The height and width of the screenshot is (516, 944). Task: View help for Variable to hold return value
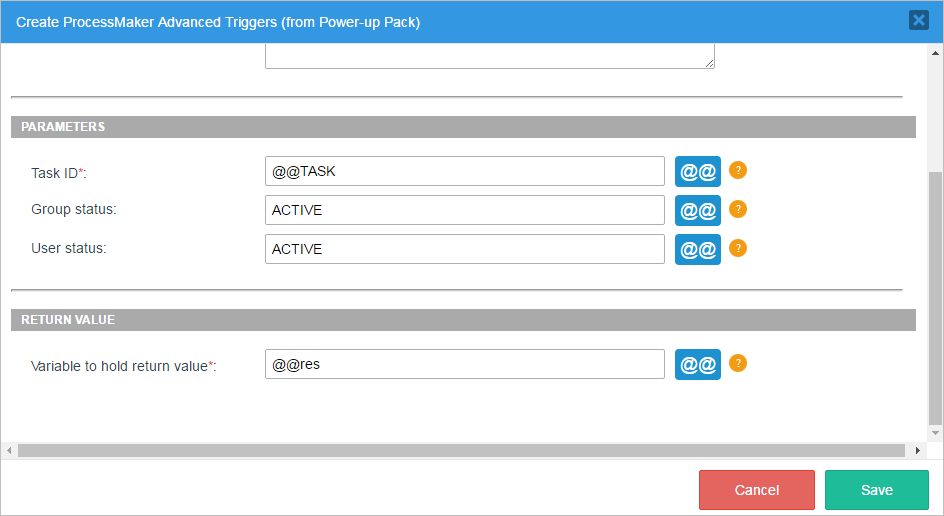(738, 363)
